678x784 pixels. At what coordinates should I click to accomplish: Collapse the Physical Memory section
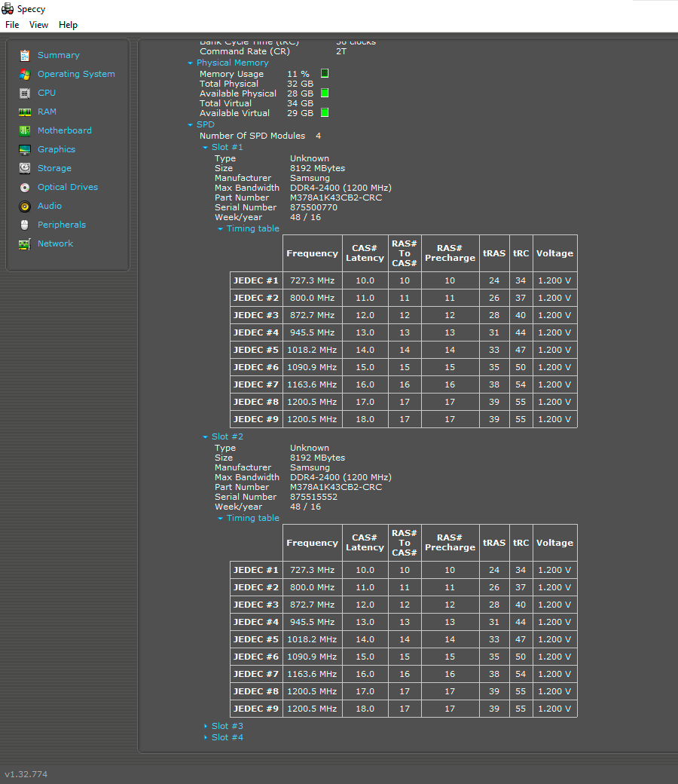[x=231, y=63]
